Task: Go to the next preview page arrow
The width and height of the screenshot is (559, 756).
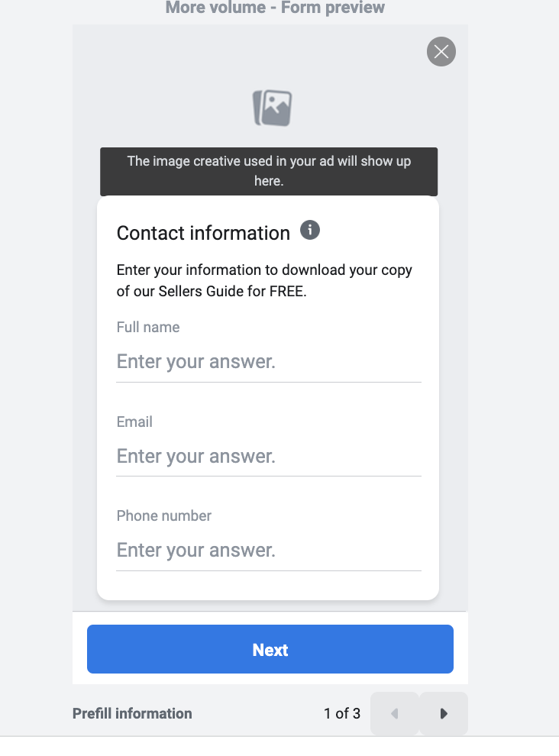Action: click(443, 713)
